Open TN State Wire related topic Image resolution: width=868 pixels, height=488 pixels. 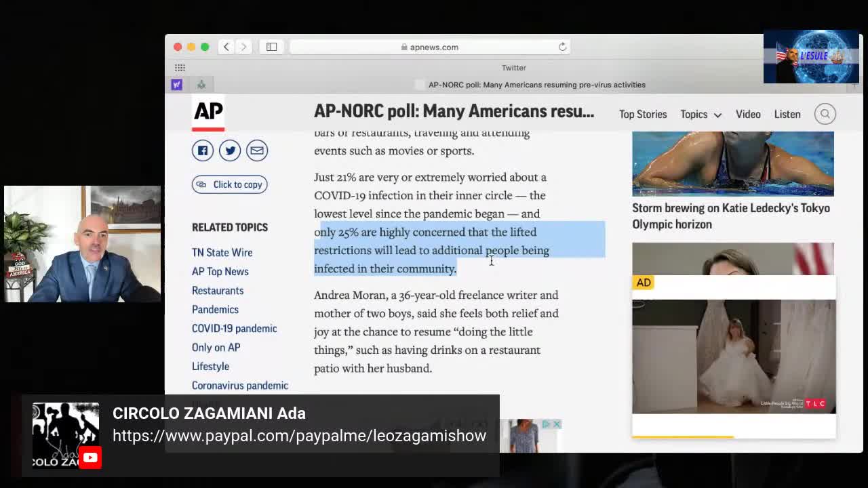pos(222,252)
